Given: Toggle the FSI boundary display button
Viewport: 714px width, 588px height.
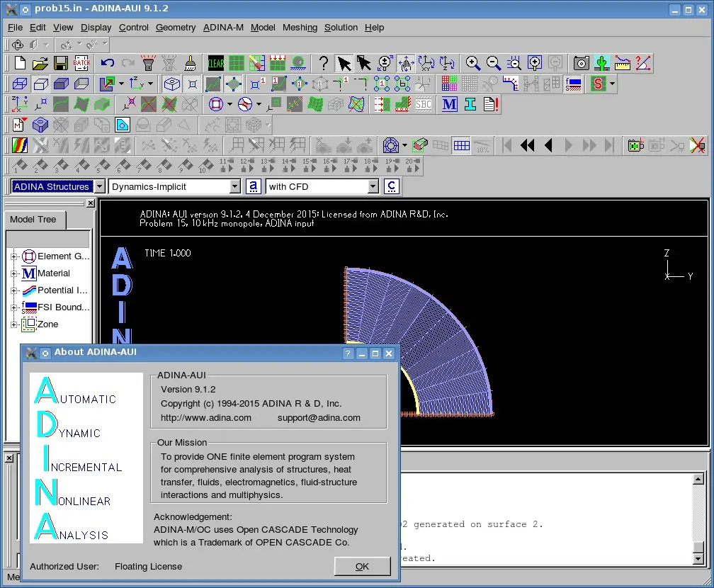Looking at the screenshot, I should click(x=574, y=84).
